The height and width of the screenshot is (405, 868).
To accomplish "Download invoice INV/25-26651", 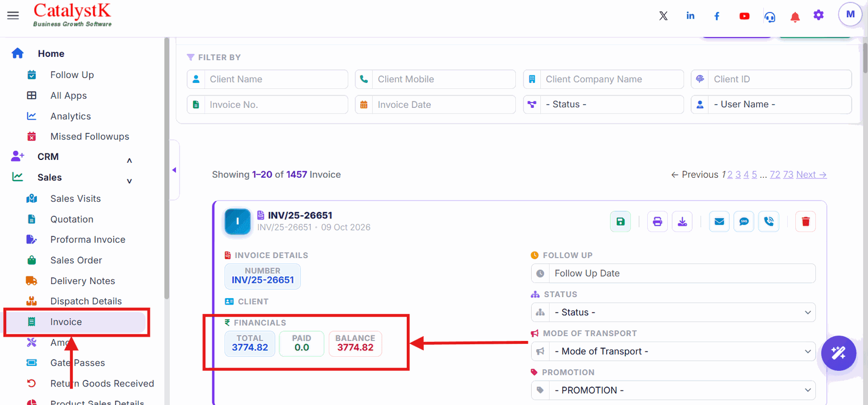I will click(682, 221).
